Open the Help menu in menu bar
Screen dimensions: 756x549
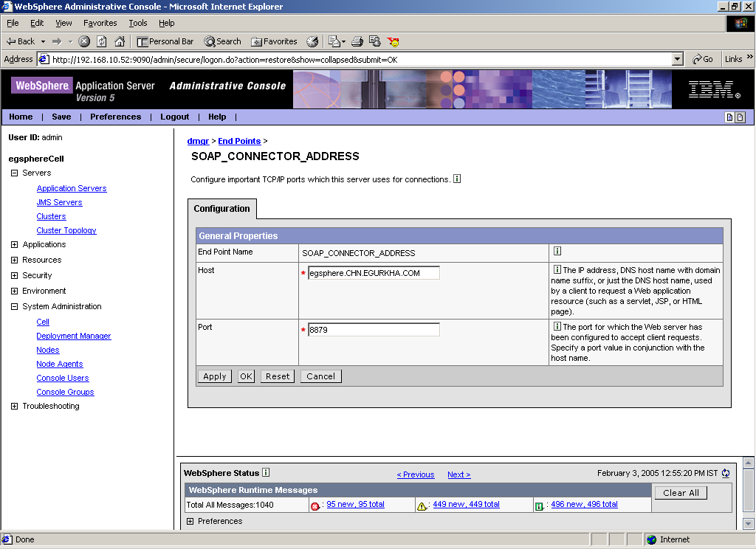pyautogui.click(x=167, y=23)
